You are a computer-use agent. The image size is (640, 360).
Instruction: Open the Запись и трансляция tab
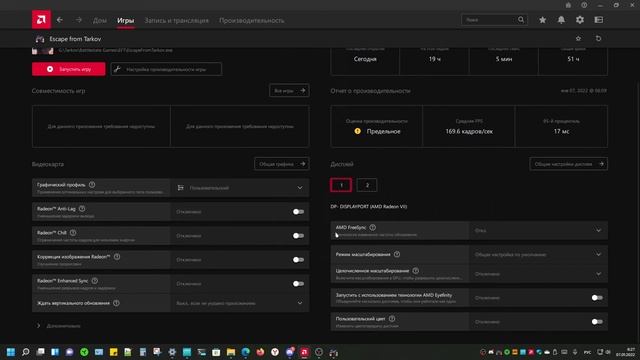tap(177, 20)
